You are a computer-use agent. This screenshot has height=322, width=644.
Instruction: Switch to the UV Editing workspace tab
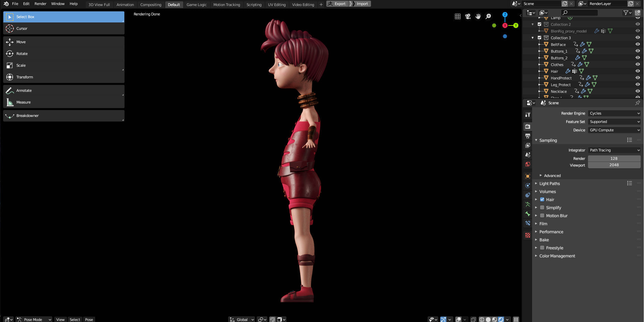pyautogui.click(x=277, y=5)
